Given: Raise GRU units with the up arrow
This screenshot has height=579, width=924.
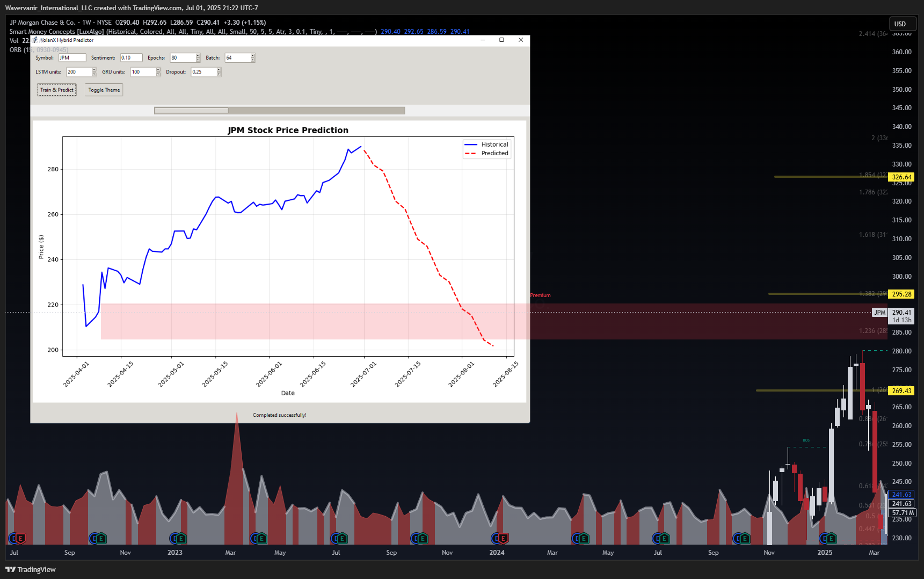Looking at the screenshot, I should coord(158,70).
